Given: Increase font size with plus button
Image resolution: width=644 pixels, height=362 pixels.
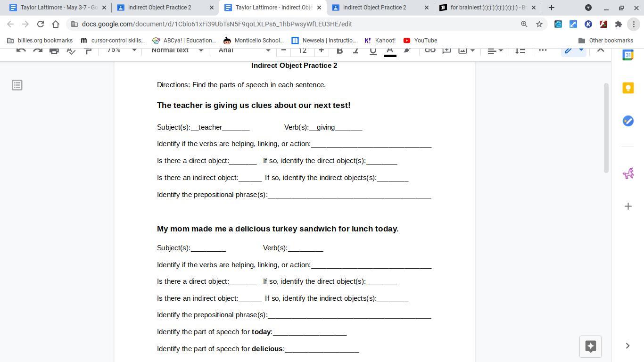Looking at the screenshot, I should point(322,50).
